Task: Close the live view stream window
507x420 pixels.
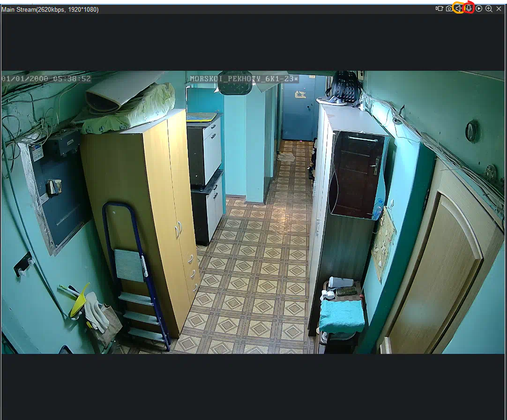Action: click(499, 9)
